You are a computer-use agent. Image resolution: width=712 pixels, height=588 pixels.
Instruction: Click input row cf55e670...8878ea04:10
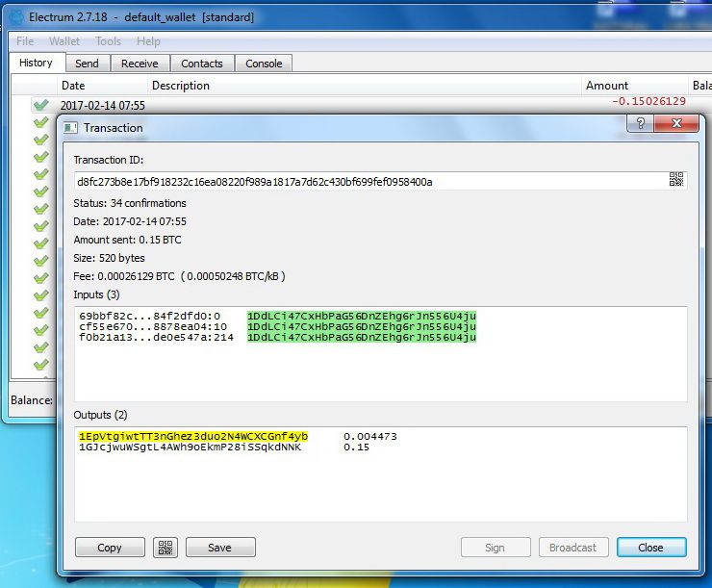pyautogui.click(x=277, y=326)
